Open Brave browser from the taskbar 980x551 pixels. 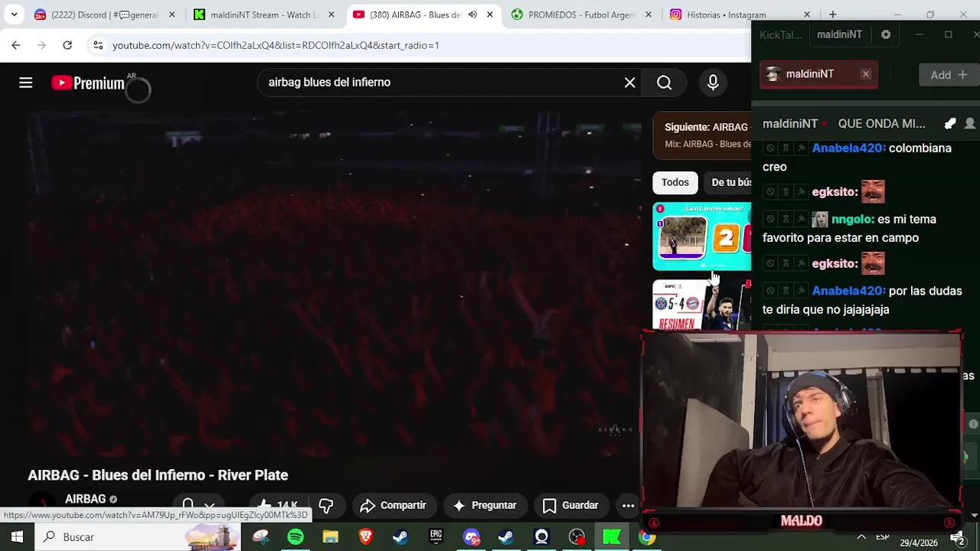365,537
